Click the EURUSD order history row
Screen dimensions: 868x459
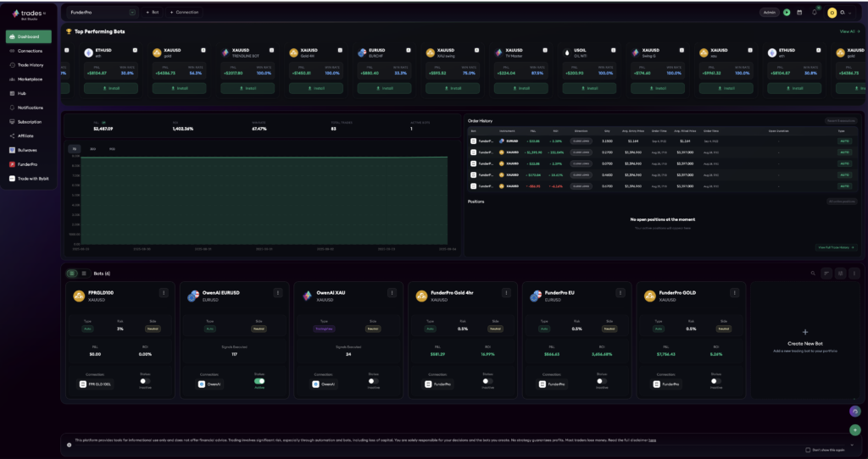(x=663, y=141)
